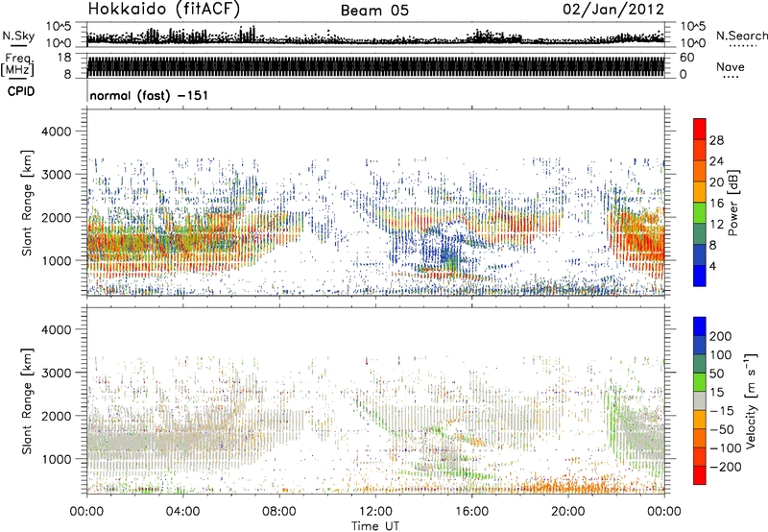This screenshot has width=768, height=532.
Task: Click the date '02/Jan/2012'
Action: pyautogui.click(x=613, y=10)
